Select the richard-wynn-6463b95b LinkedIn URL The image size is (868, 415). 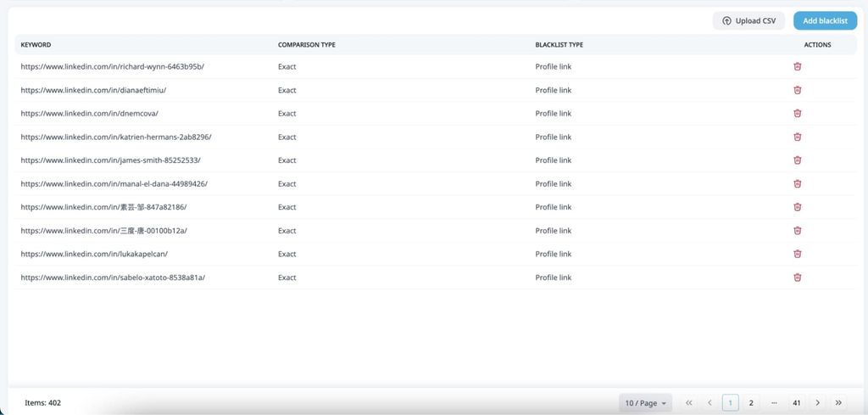click(x=113, y=66)
